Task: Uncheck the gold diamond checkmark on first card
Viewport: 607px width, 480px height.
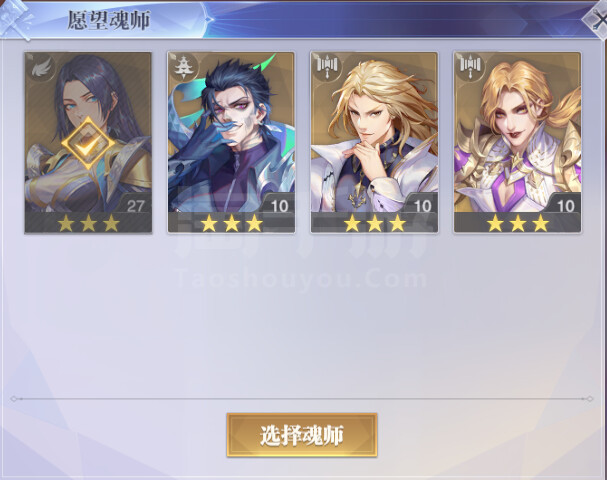Action: (88, 144)
